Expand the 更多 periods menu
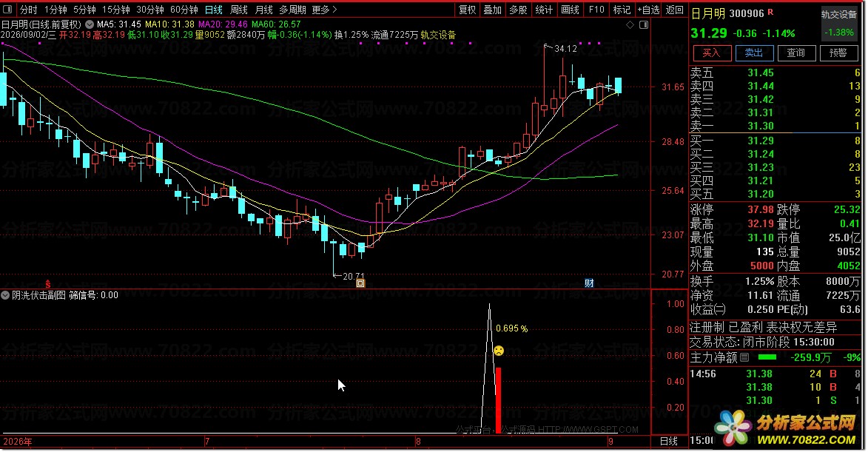 (324, 10)
